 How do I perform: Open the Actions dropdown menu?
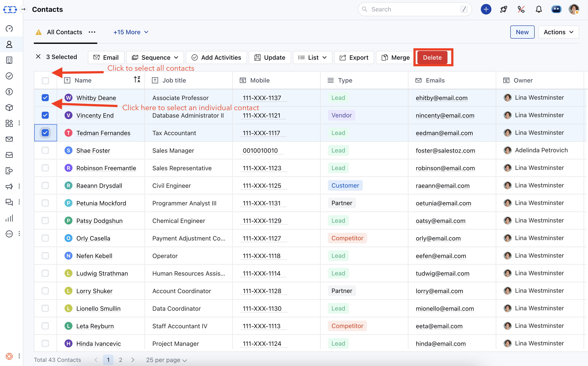click(558, 32)
